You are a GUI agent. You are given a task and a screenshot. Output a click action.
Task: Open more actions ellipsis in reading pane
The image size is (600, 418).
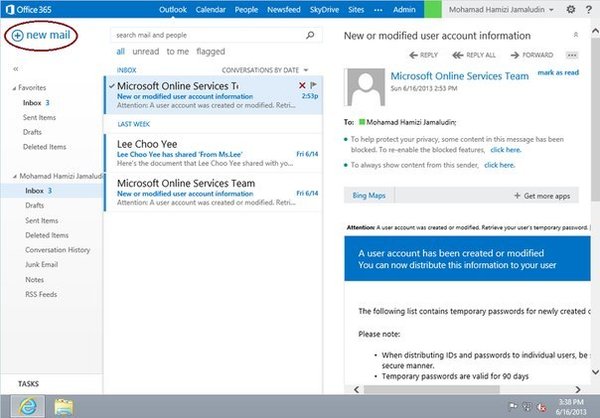(572, 55)
